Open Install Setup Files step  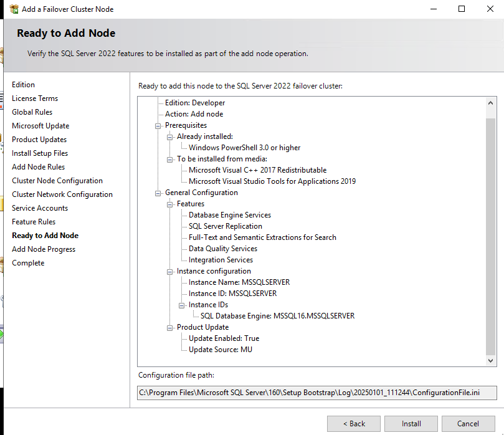tap(40, 153)
